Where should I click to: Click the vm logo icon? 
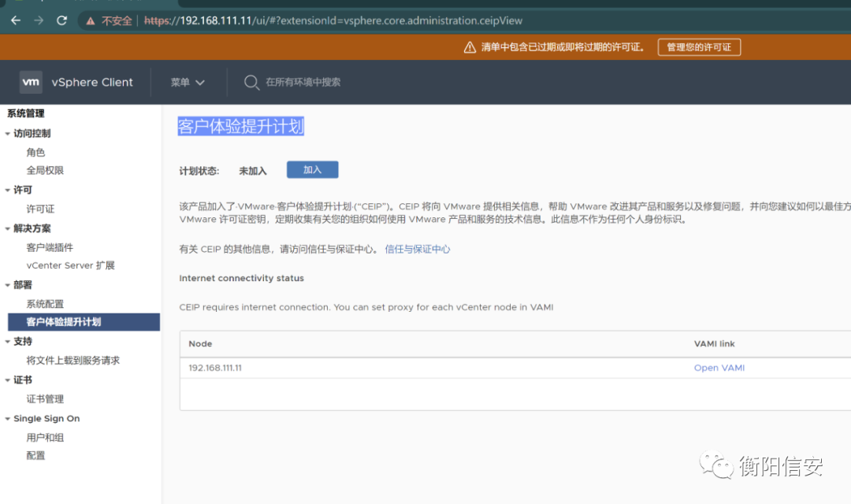point(31,82)
